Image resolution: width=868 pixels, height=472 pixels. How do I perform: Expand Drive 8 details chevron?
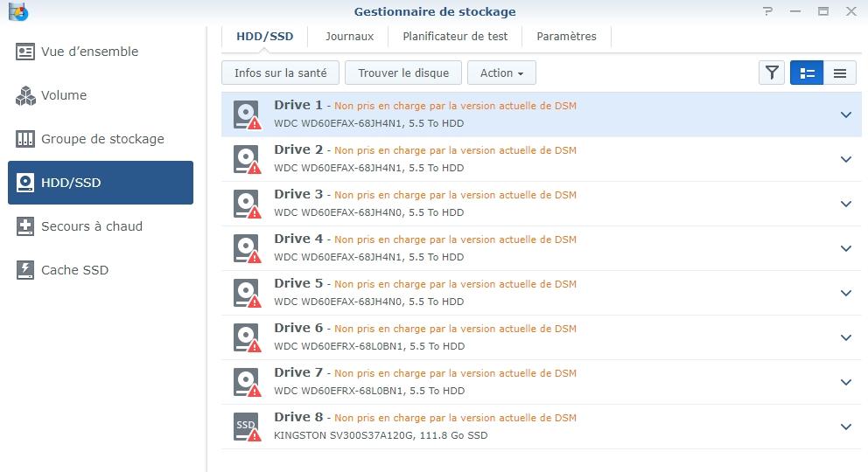click(x=846, y=427)
